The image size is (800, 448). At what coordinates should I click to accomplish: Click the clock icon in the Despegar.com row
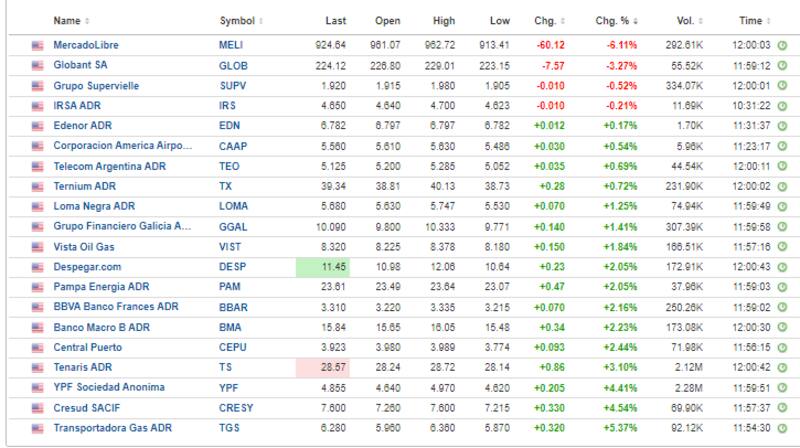point(782,266)
